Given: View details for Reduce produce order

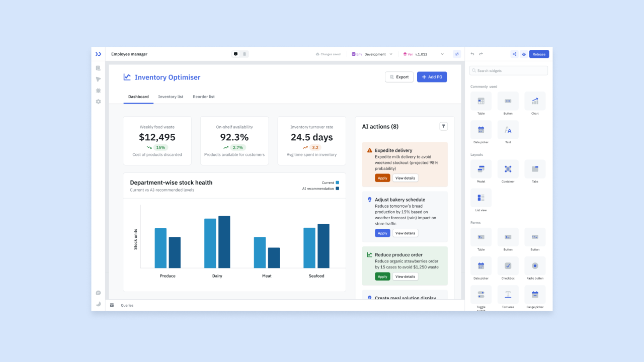Looking at the screenshot, I should [405, 277].
